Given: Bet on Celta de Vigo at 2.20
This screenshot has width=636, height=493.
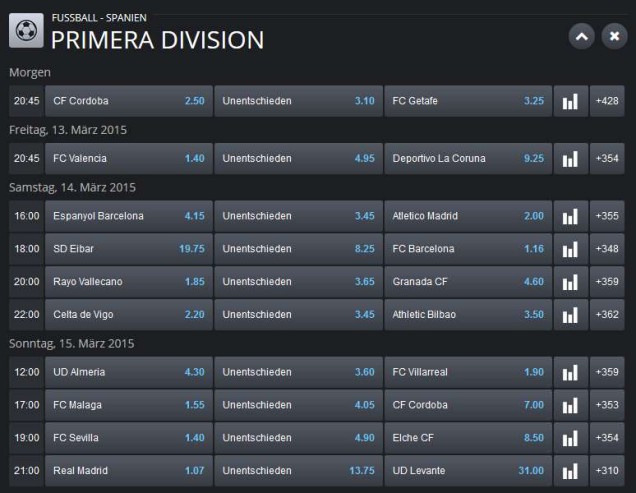Looking at the screenshot, I should pos(129,315).
